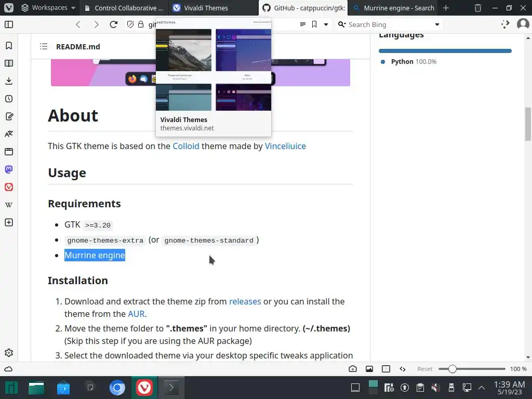Open the Vivaldi web panel in sidebar
The image size is (532, 399).
click(x=9, y=187)
